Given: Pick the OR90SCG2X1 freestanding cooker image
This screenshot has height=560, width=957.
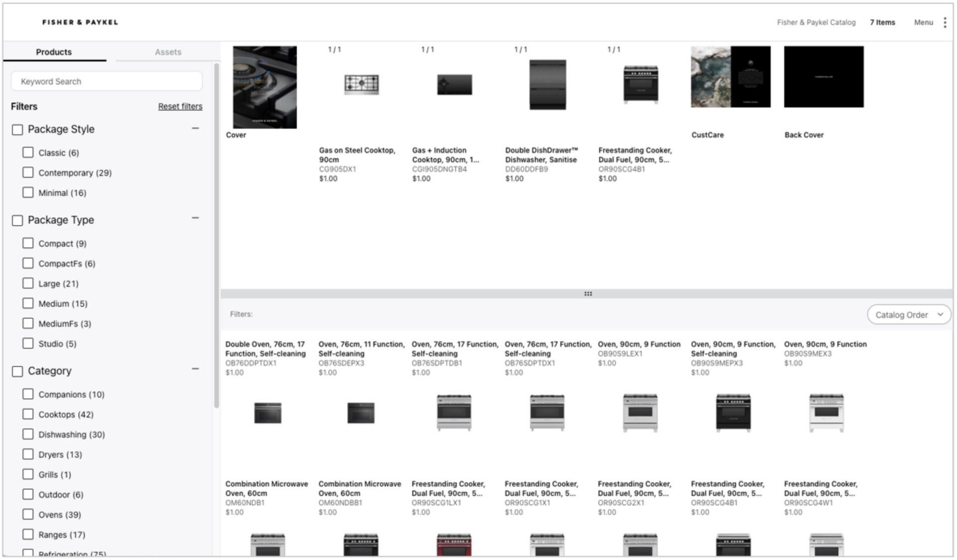Looking at the screenshot, I should [x=640, y=413].
